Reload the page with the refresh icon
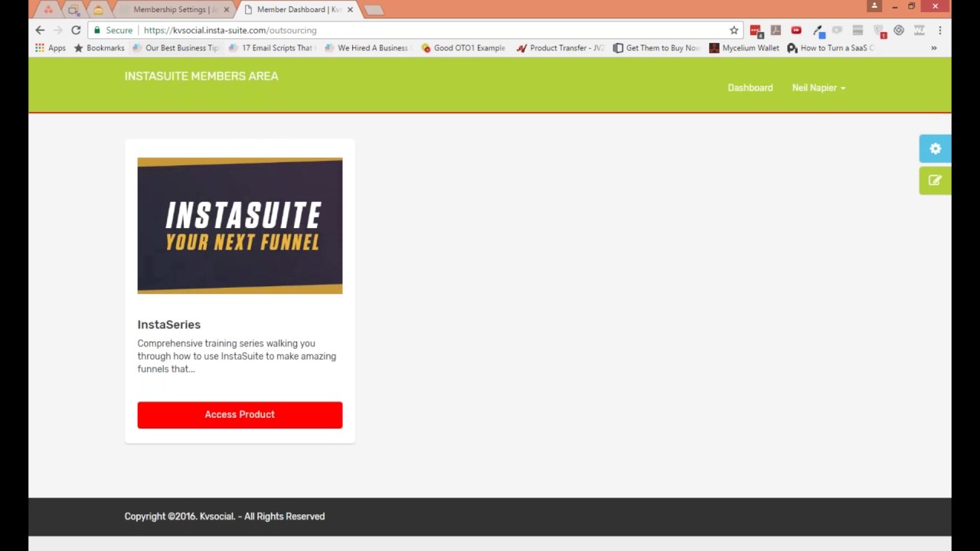This screenshot has height=551, width=980. pos(76,30)
